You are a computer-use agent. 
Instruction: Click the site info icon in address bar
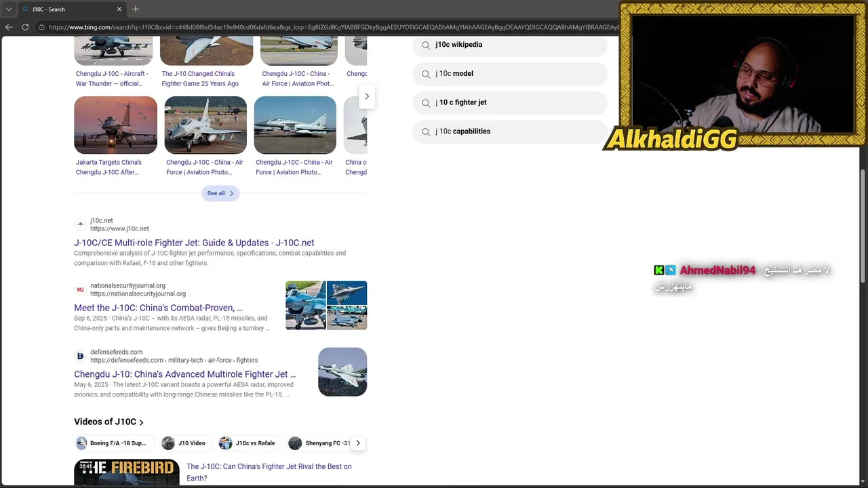[41, 27]
